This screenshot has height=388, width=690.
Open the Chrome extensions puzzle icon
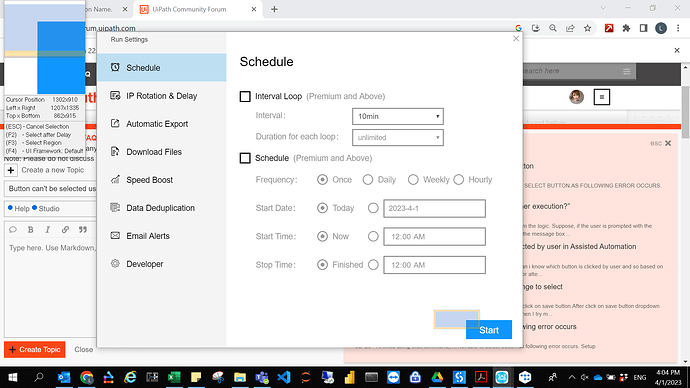pos(626,28)
